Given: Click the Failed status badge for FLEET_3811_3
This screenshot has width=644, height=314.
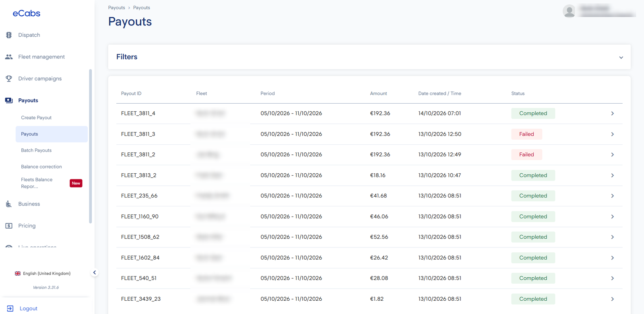Looking at the screenshot, I should pyautogui.click(x=526, y=134).
